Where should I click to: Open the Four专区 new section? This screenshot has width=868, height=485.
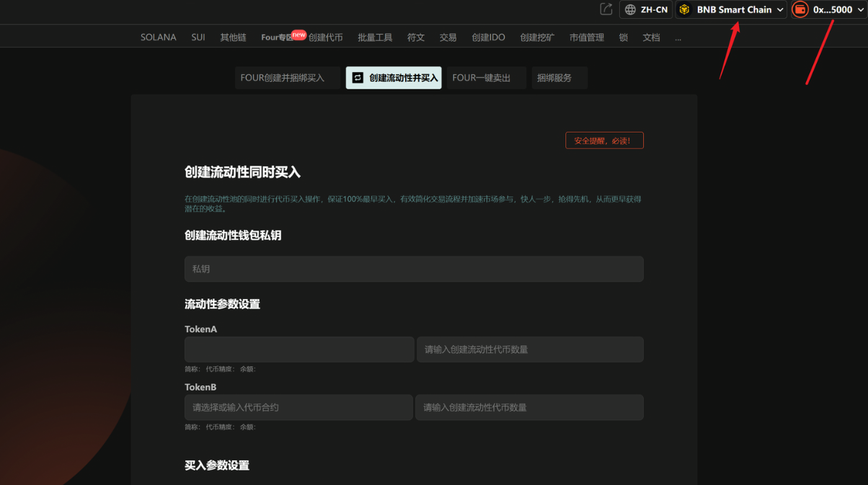278,37
